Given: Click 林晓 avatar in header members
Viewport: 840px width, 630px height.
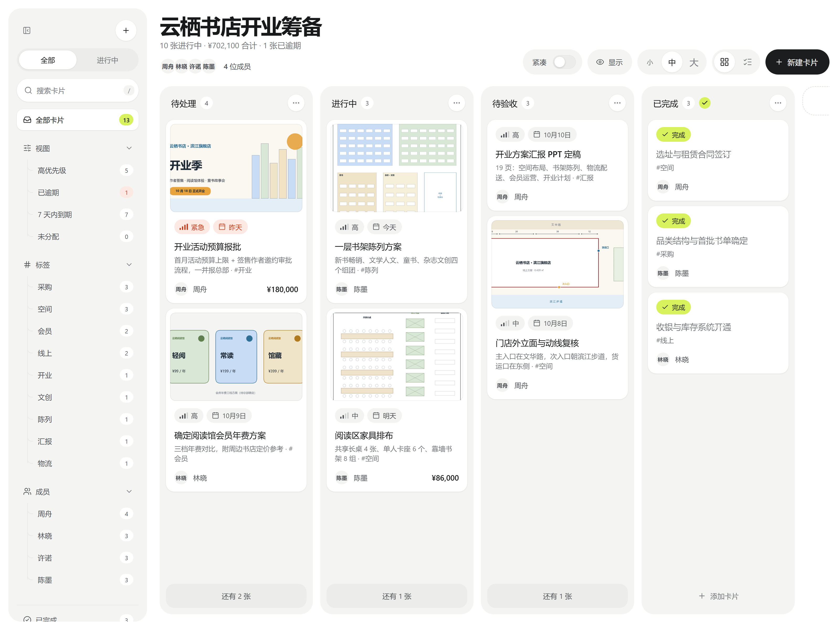Looking at the screenshot, I should click(x=182, y=66).
